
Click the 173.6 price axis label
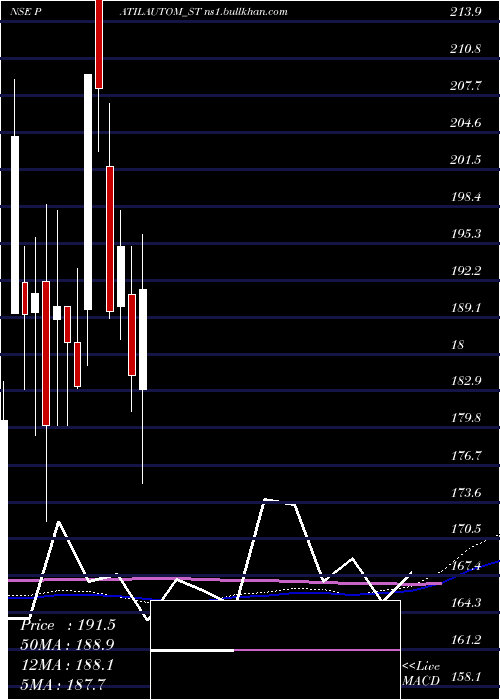[x=466, y=492]
